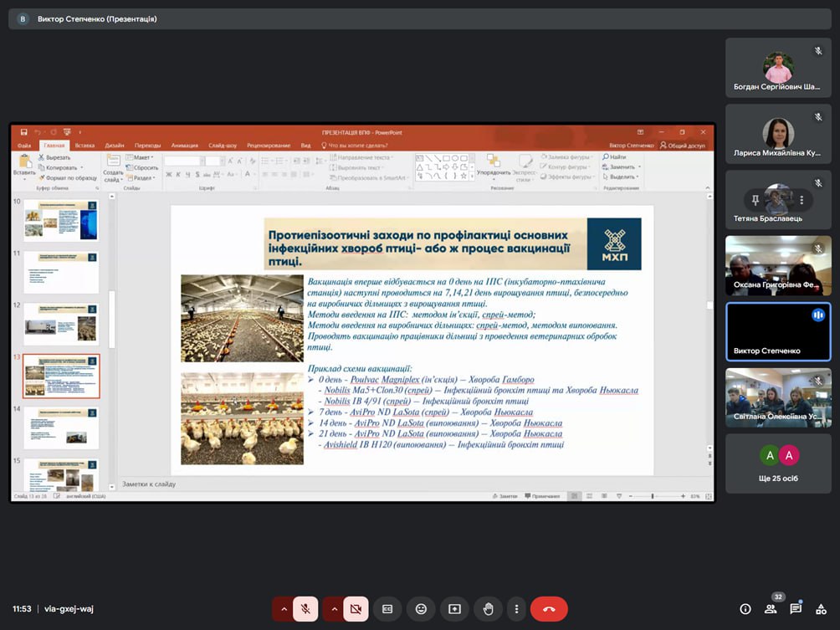Screen dimensions: 840x630
Task: Switch to the Вставка tab
Action: 85,146
